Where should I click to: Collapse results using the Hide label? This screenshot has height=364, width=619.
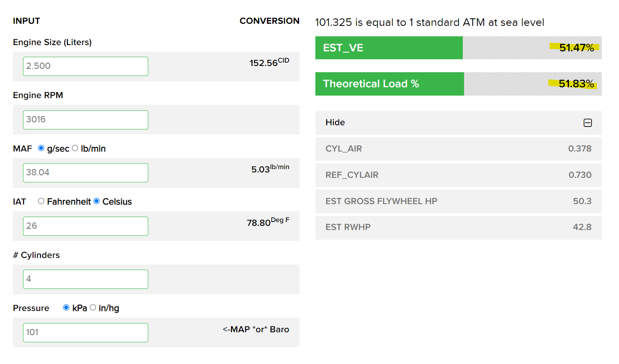click(x=335, y=122)
